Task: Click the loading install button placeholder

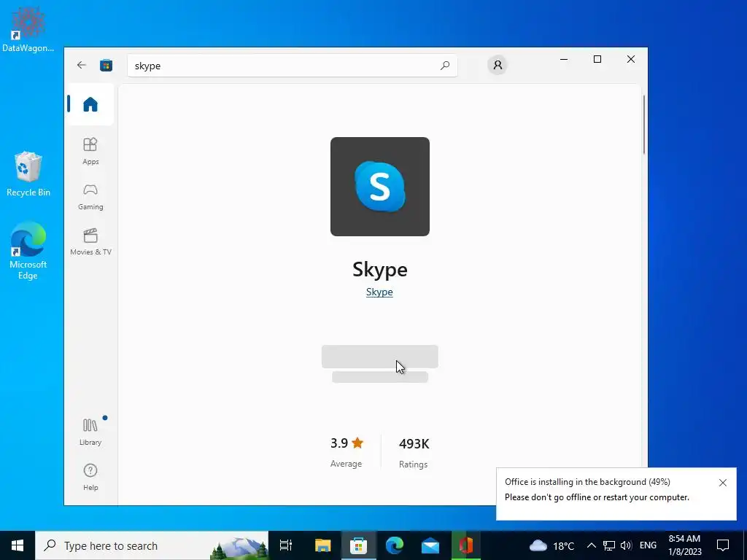Action: [x=379, y=357]
